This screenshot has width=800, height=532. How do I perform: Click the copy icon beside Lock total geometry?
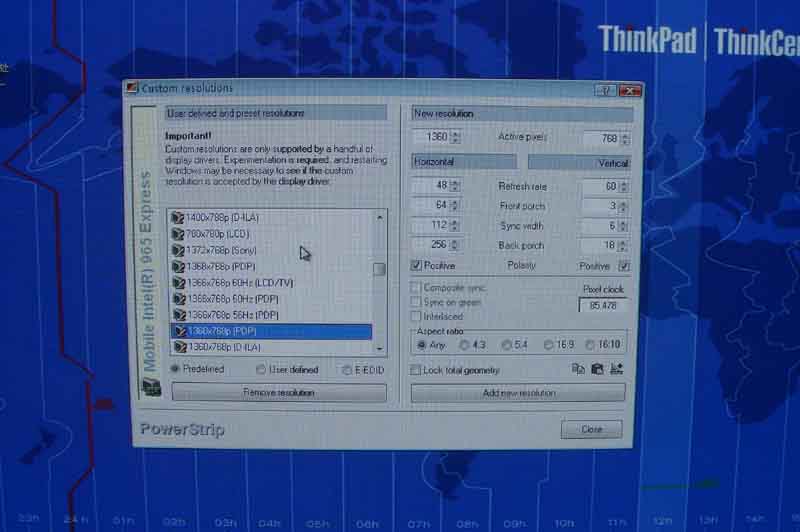(x=578, y=369)
